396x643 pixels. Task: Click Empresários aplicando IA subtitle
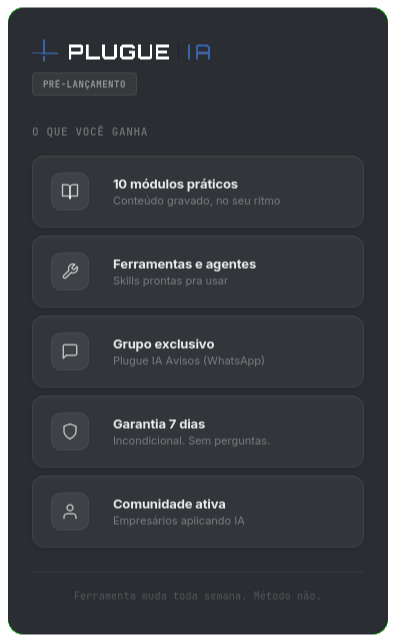(x=179, y=520)
